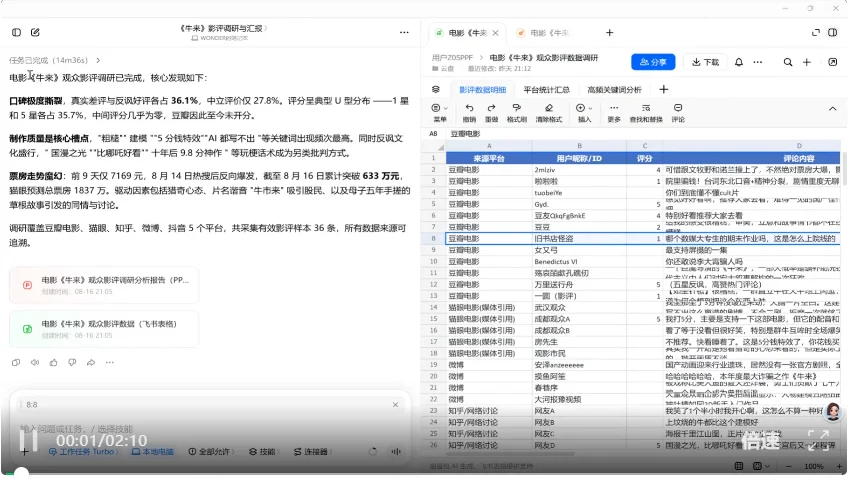Remove the 8:8 reference from input

pyautogui.click(x=395, y=404)
